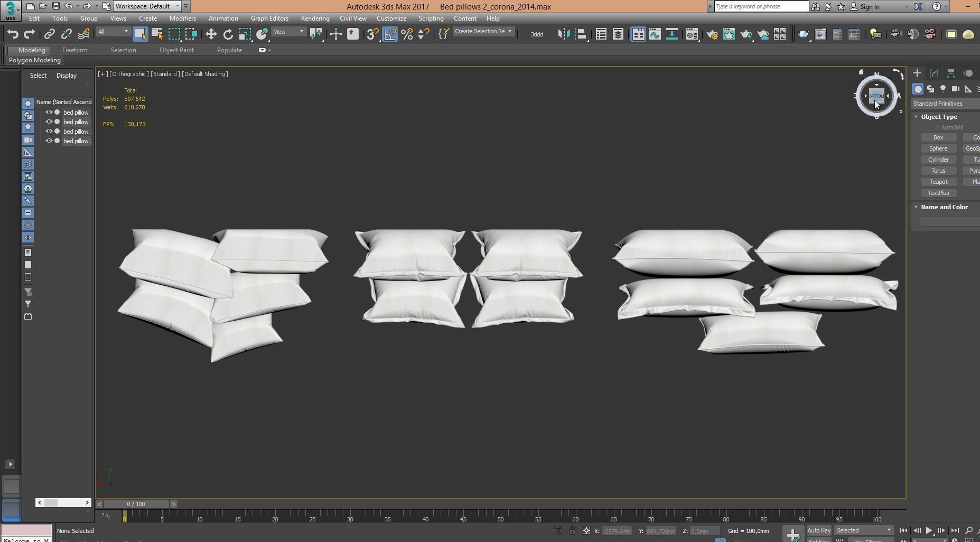
Task: Click the Unlink Selection toolbar icon
Action: pyautogui.click(x=66, y=34)
